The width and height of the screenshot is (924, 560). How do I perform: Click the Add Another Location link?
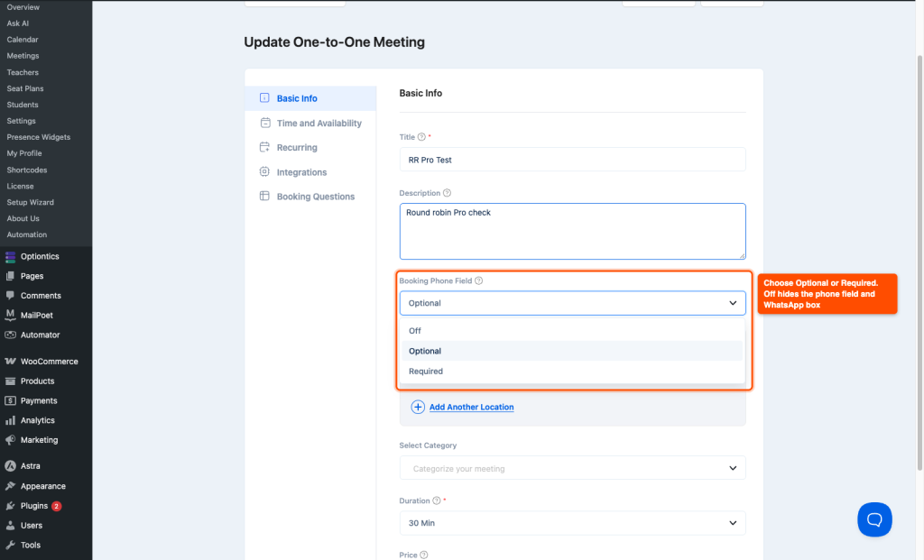pos(471,407)
